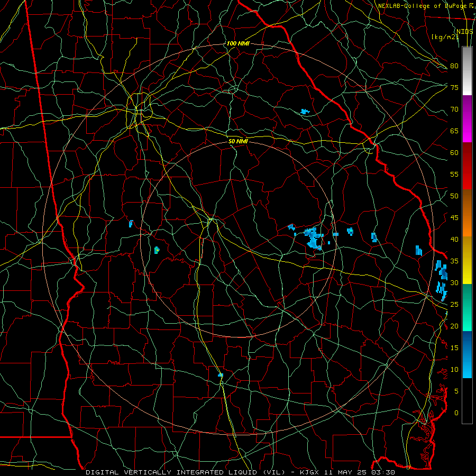Select the 25 value on the scale

click(x=454, y=305)
